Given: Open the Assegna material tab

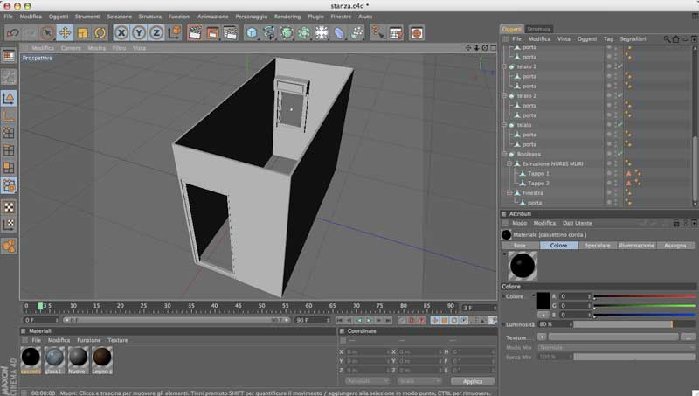Looking at the screenshot, I should [x=675, y=245].
